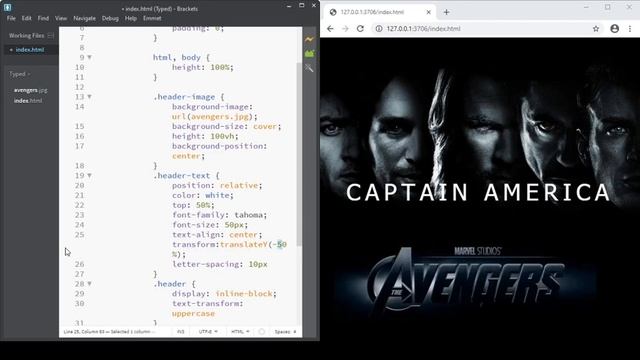640x360 pixels.
Task: Click the cursor position info in status bar
Action: pyautogui.click(x=109, y=332)
